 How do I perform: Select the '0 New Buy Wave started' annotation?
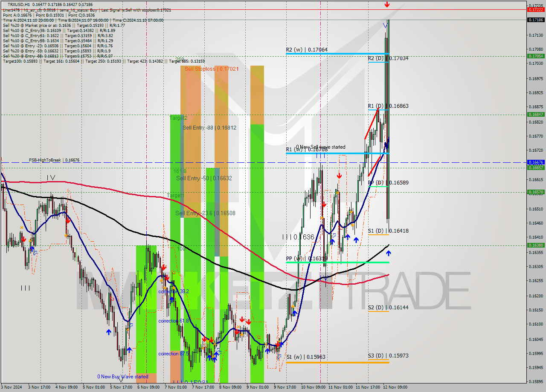click(x=122, y=377)
